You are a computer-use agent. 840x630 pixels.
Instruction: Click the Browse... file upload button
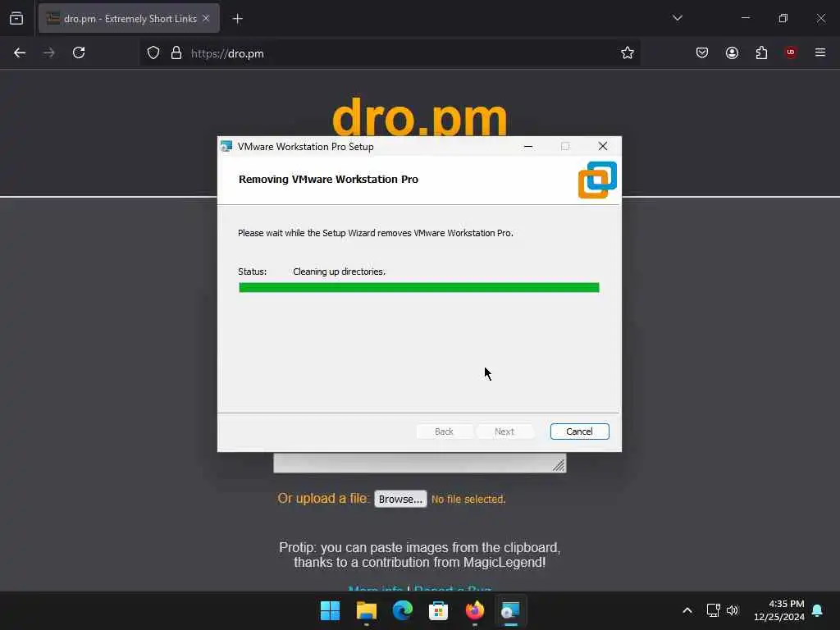coord(400,499)
